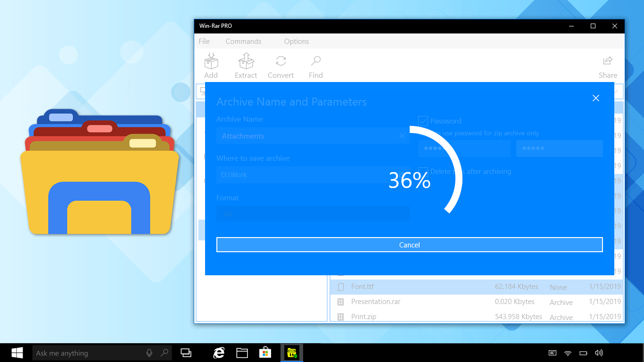Viewport: 644px width, 362px height.
Task: Click the Win-Rar PRO taskbar icon
Action: click(292, 353)
